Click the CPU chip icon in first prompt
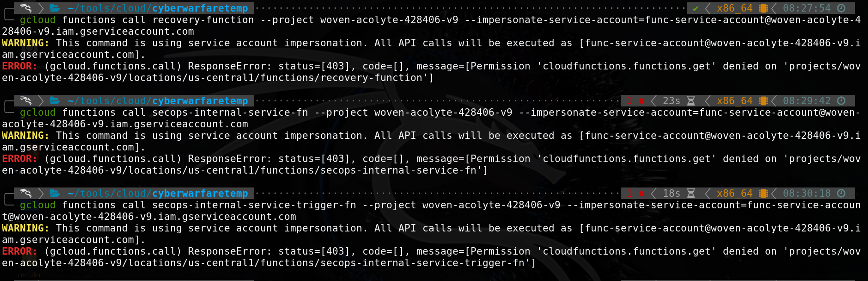The height and width of the screenshot is (281, 868). (x=763, y=8)
